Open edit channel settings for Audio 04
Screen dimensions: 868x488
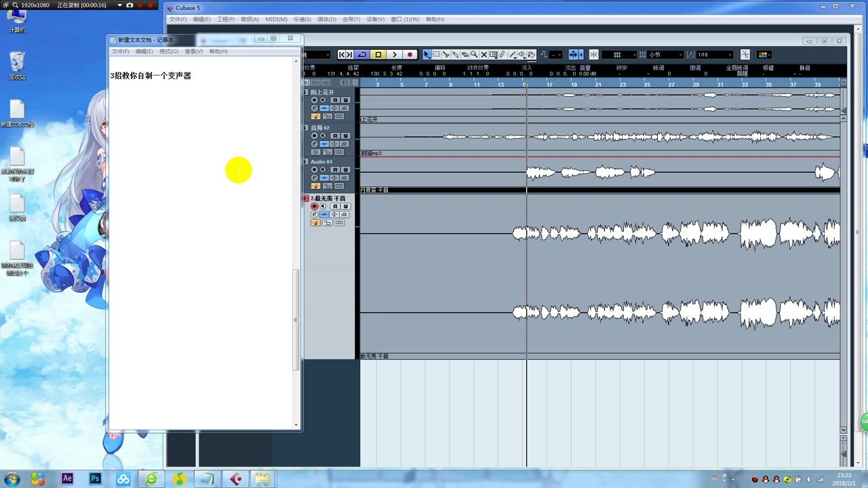tap(315, 178)
